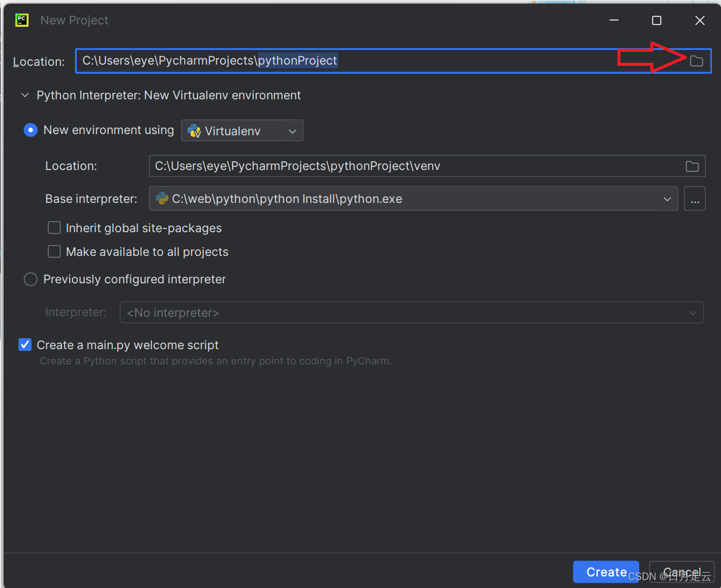Select Previously configured interpreter radio button

click(30, 279)
